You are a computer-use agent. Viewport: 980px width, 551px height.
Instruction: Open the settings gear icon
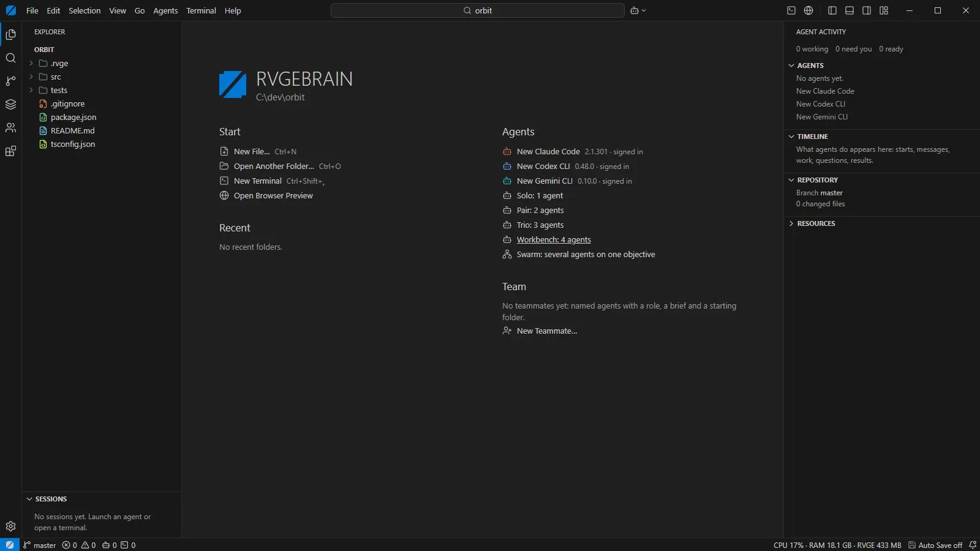coord(10,526)
